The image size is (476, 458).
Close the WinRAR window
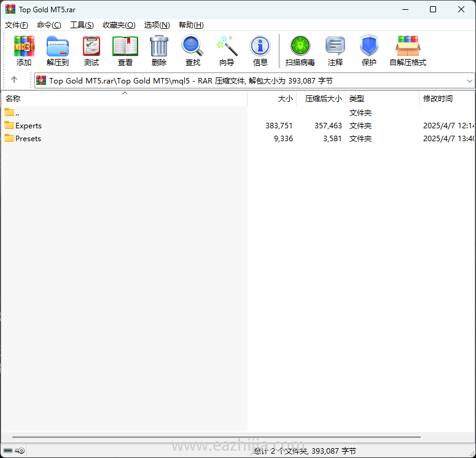(x=461, y=9)
